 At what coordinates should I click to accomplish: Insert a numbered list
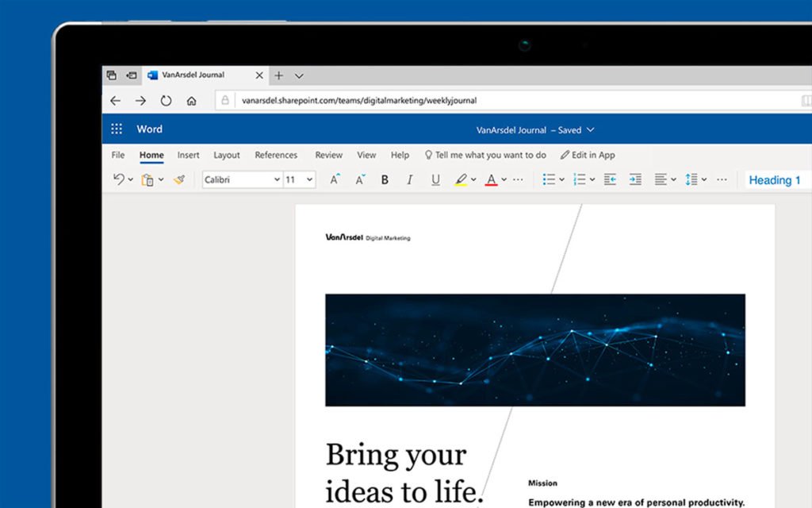(x=580, y=179)
